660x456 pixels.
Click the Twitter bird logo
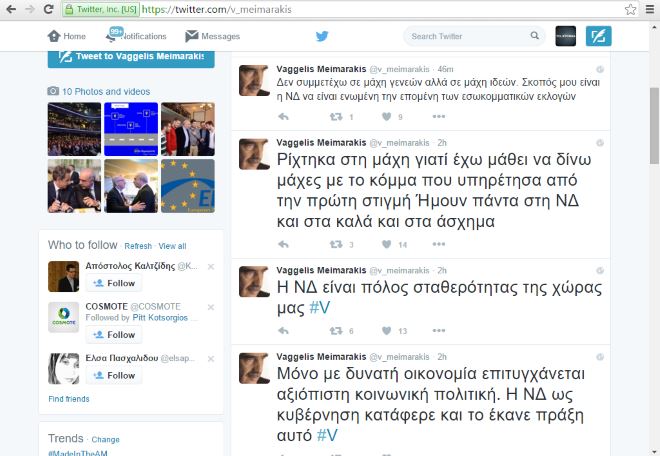click(322, 36)
